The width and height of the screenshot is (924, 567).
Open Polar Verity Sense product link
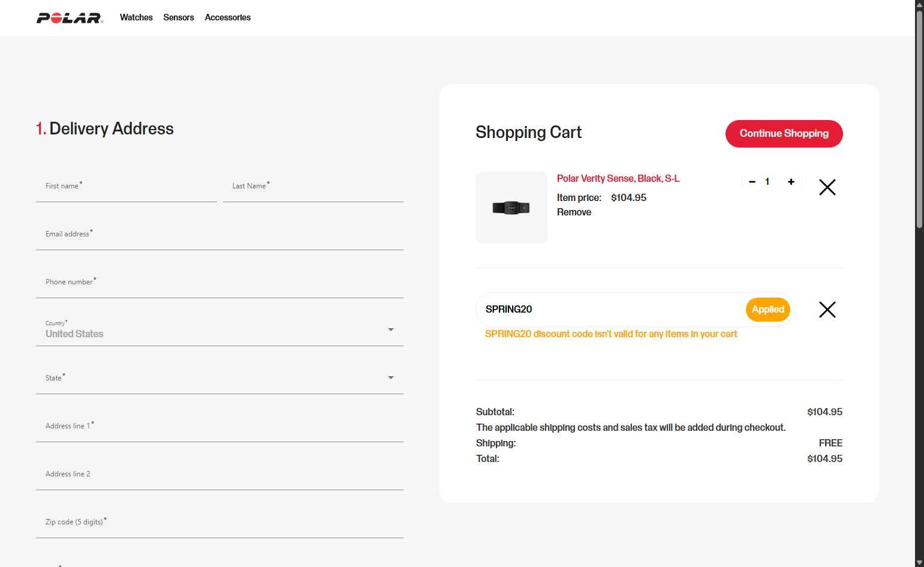pos(618,179)
